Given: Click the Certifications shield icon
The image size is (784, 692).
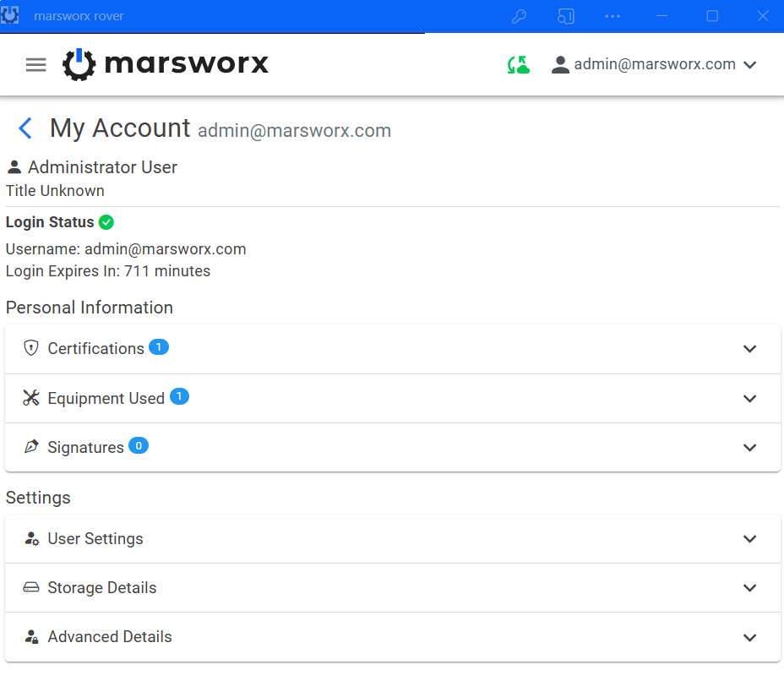Looking at the screenshot, I should click(x=31, y=348).
